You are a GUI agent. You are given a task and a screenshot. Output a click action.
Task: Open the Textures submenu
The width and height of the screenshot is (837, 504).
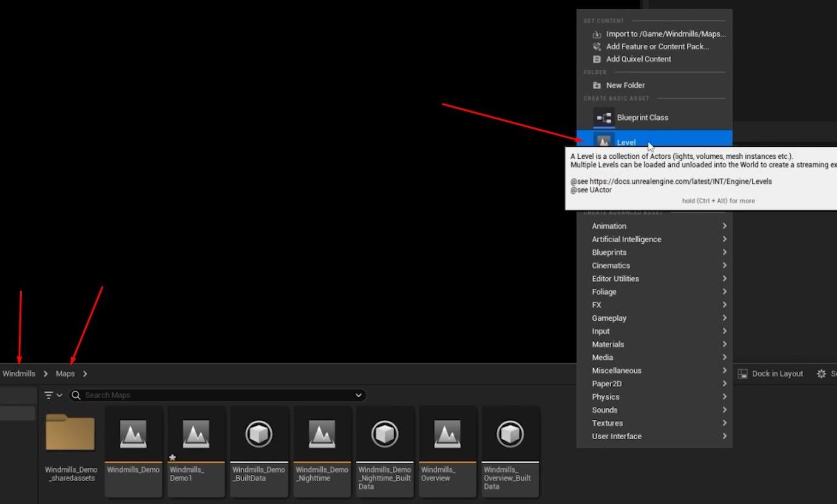[654, 423]
